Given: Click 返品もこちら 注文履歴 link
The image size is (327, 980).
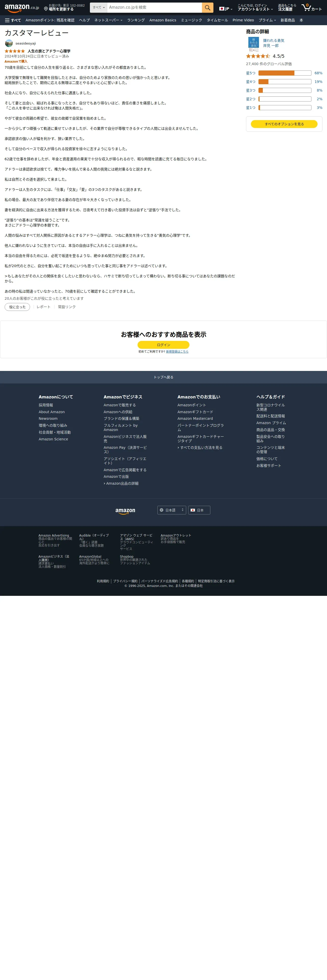Looking at the screenshot, I should click(287, 8).
